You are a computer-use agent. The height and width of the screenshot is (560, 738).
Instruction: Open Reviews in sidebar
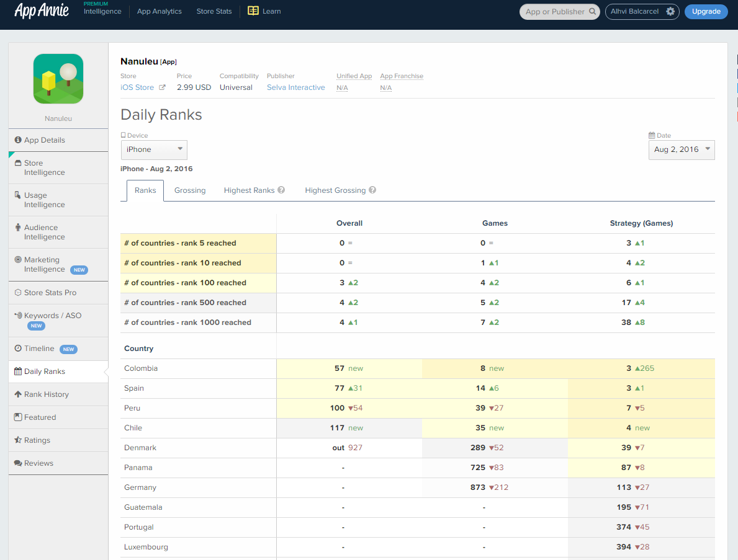tap(58, 463)
